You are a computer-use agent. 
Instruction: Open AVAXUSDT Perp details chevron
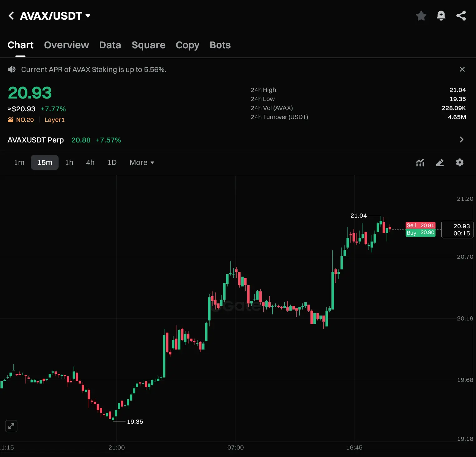point(462,140)
